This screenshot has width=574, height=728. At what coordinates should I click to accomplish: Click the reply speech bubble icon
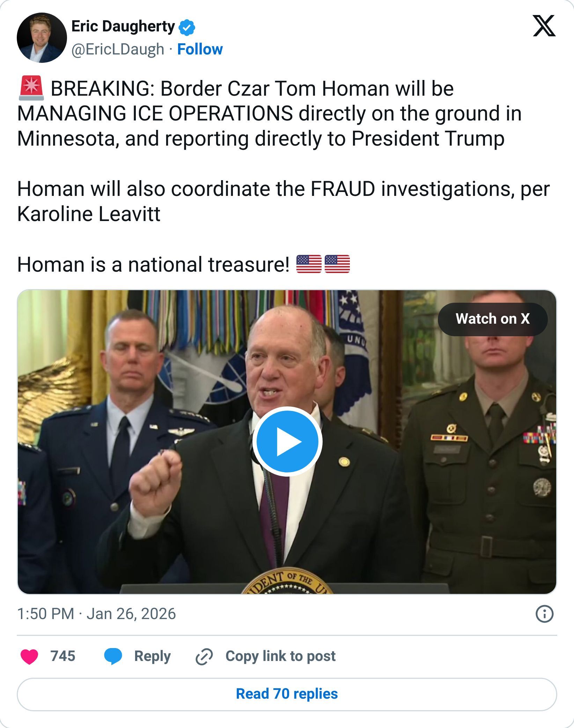(112, 656)
